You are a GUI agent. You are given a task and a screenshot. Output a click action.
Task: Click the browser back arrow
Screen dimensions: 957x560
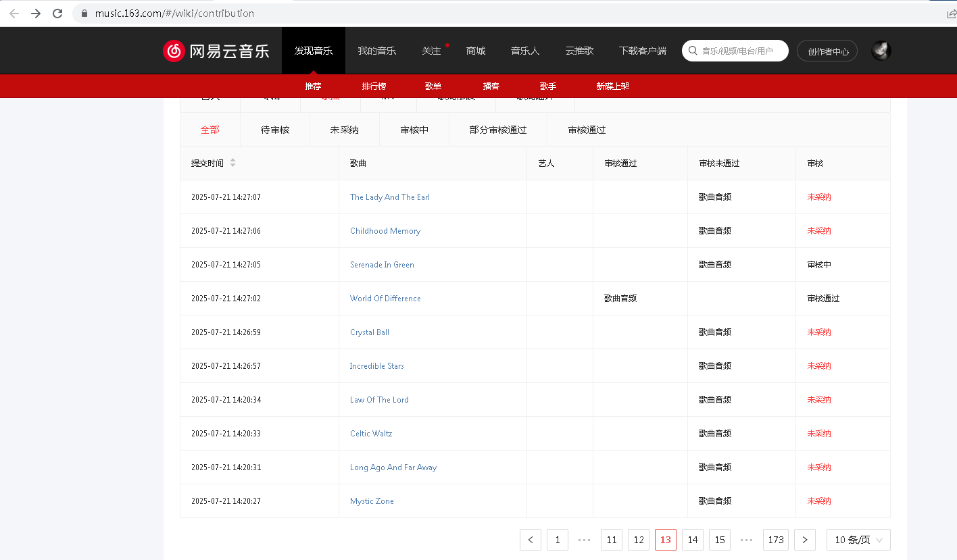(x=14, y=14)
